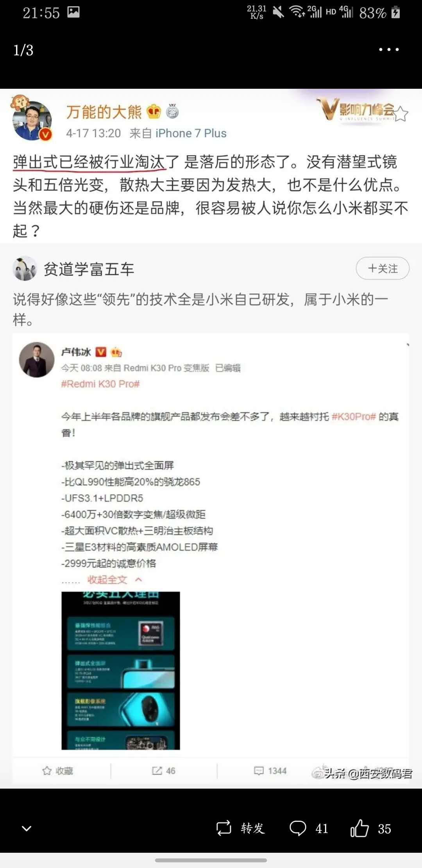
Task: Follow 贫道学富五车 with +关注 button
Action: pyautogui.click(x=383, y=268)
